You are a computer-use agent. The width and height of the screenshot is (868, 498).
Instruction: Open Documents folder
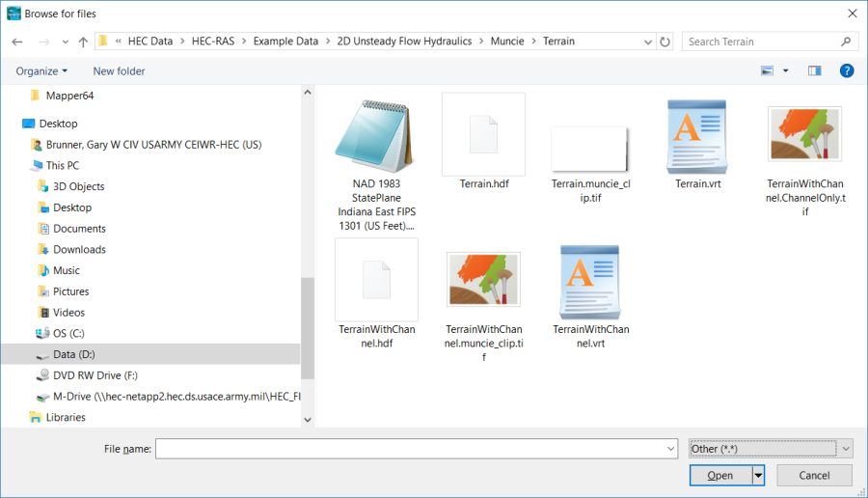pos(79,229)
